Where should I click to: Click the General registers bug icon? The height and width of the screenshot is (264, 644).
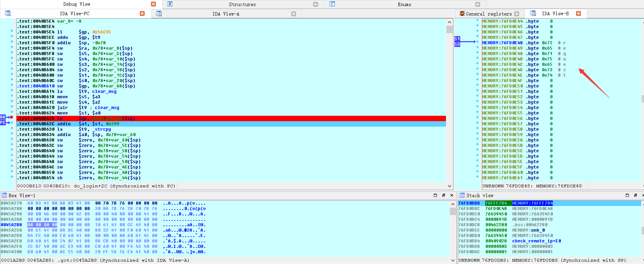pos(462,14)
